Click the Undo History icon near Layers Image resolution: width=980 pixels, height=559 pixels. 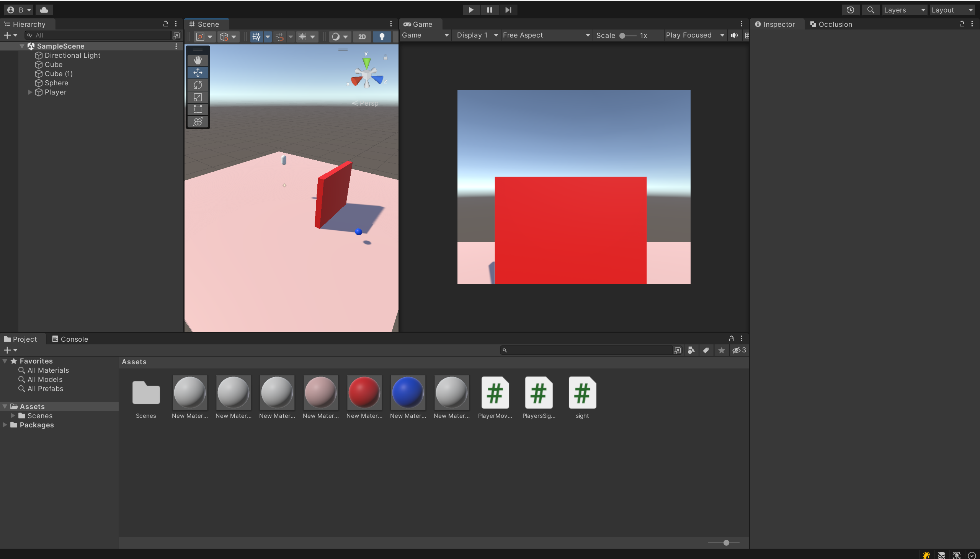point(851,10)
